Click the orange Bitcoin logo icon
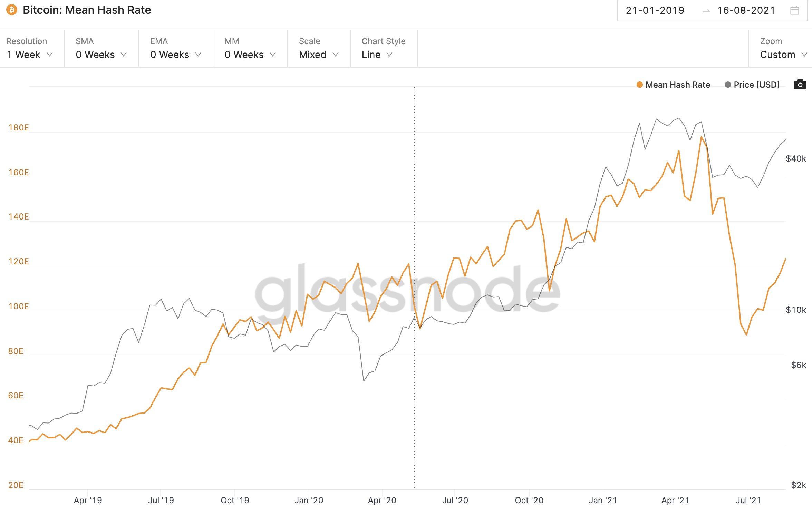This screenshot has width=812, height=515. [x=12, y=10]
